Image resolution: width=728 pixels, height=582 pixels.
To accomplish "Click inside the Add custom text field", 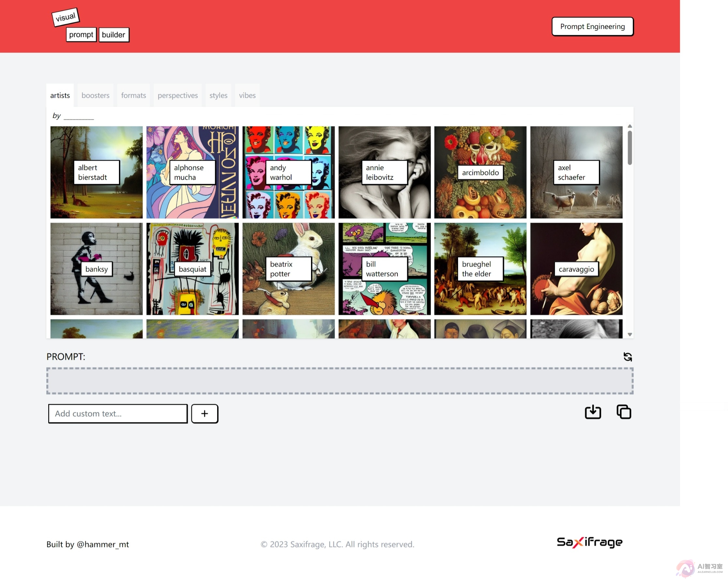I will coord(118,413).
